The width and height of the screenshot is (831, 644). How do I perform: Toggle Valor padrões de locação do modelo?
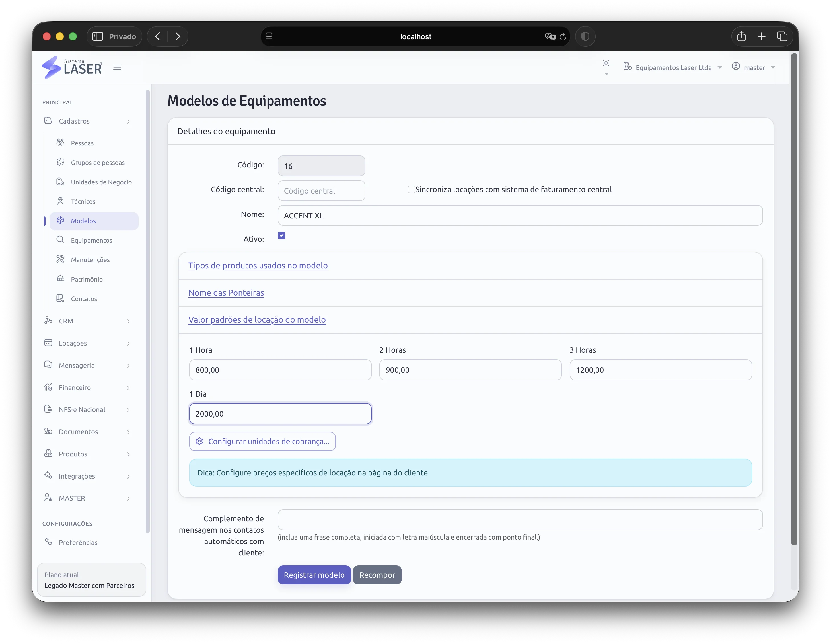click(x=257, y=319)
